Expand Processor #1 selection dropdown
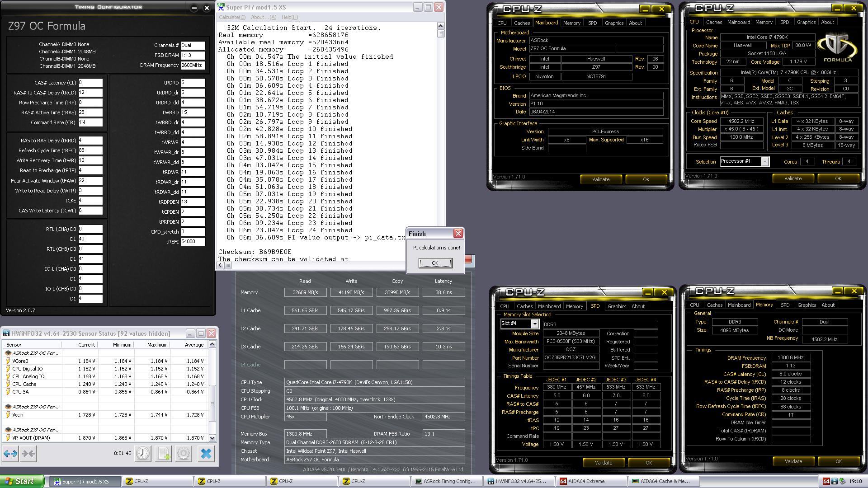Viewport: 868px width, 488px height. click(x=765, y=162)
